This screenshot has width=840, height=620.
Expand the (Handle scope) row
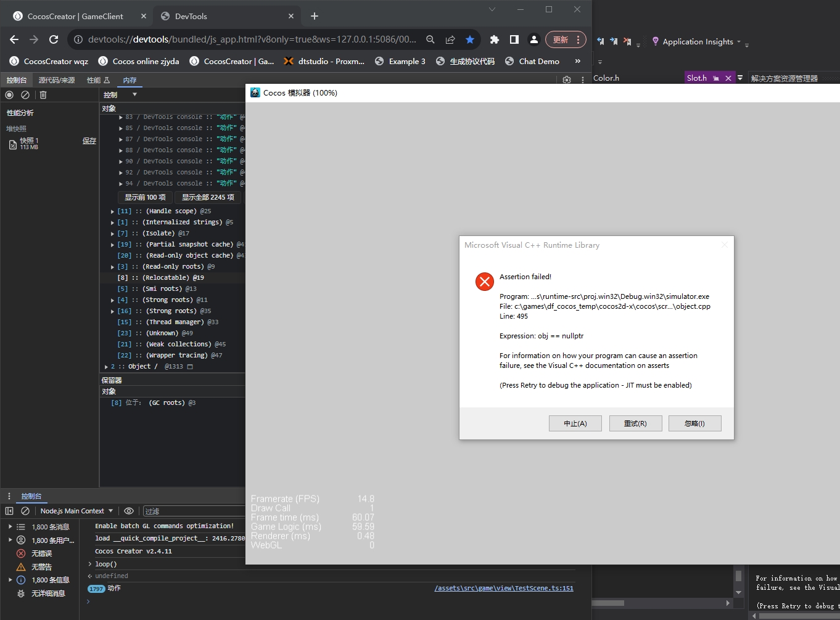112,211
